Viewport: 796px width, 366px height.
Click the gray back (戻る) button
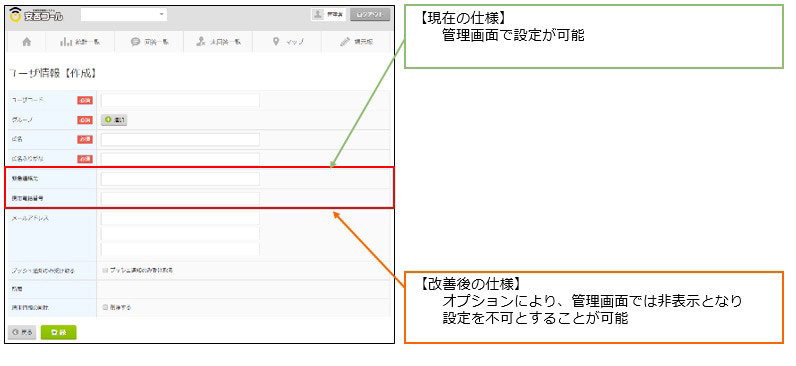point(22,332)
